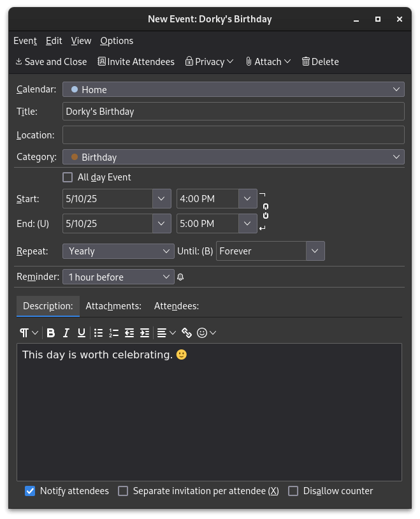Uncheck Notify attendees
Screen dimensions: 420x519
pos(30,491)
